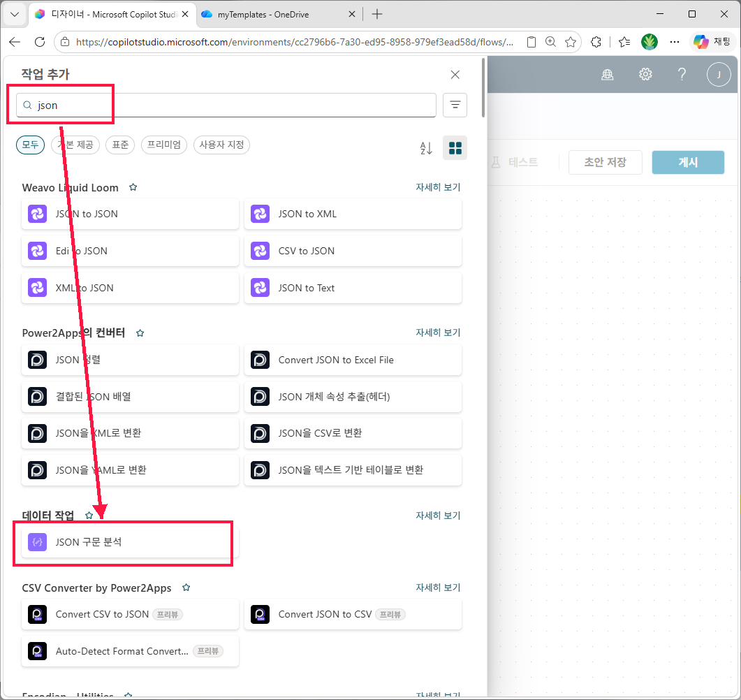
Task: Add the JSON to Text action
Action: pos(353,288)
